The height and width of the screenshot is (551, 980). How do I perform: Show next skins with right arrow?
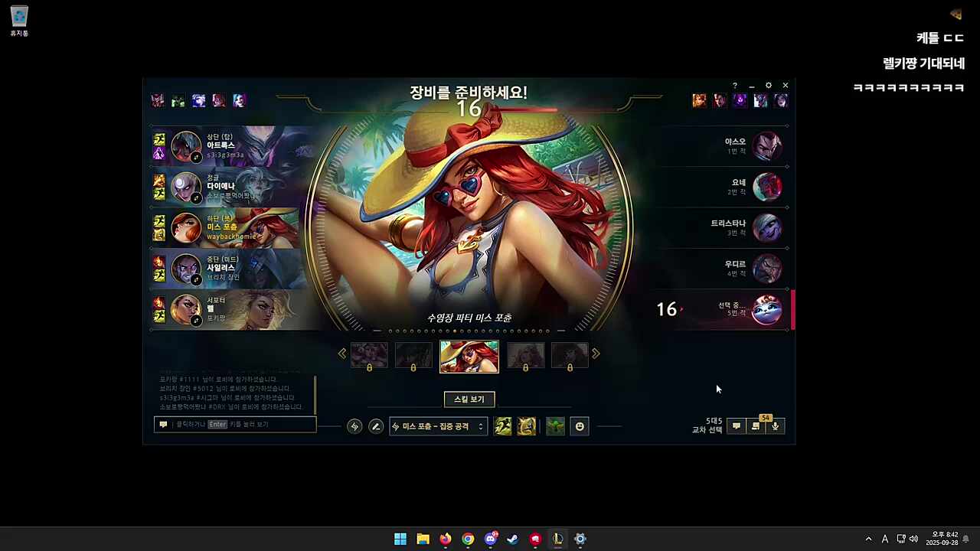click(x=596, y=354)
